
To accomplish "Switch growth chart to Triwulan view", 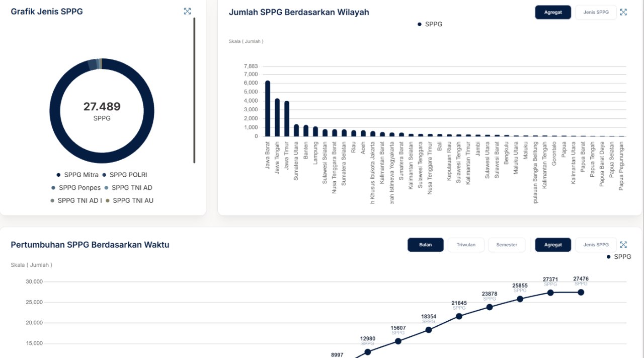I will click(x=466, y=245).
